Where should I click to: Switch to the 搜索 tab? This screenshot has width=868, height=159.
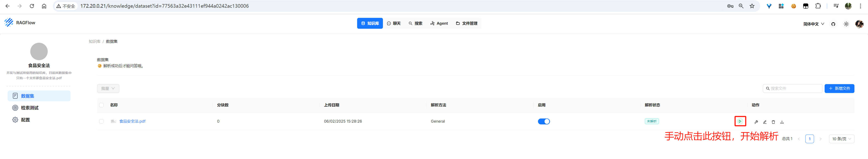tap(415, 23)
